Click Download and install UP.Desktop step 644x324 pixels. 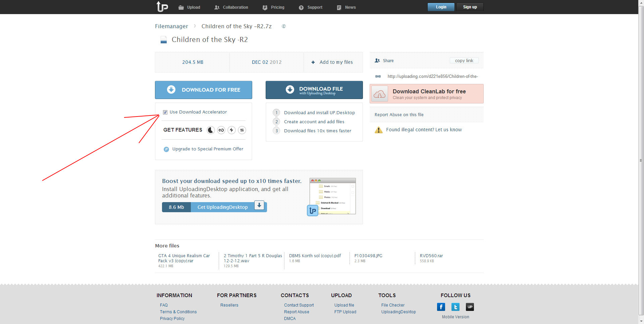point(319,113)
